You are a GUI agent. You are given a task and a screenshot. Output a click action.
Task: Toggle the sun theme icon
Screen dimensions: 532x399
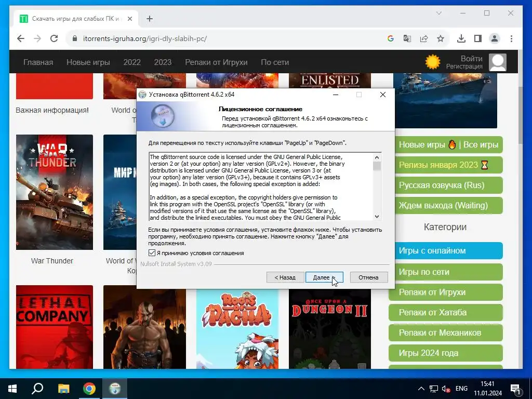click(x=433, y=62)
